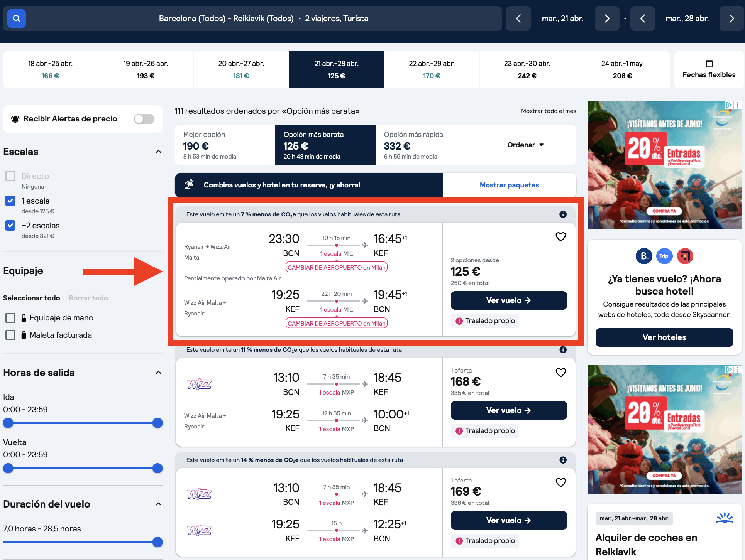745x560 pixels.
Task: Click the Duración del vuelo slider handle
Action: pyautogui.click(x=157, y=542)
